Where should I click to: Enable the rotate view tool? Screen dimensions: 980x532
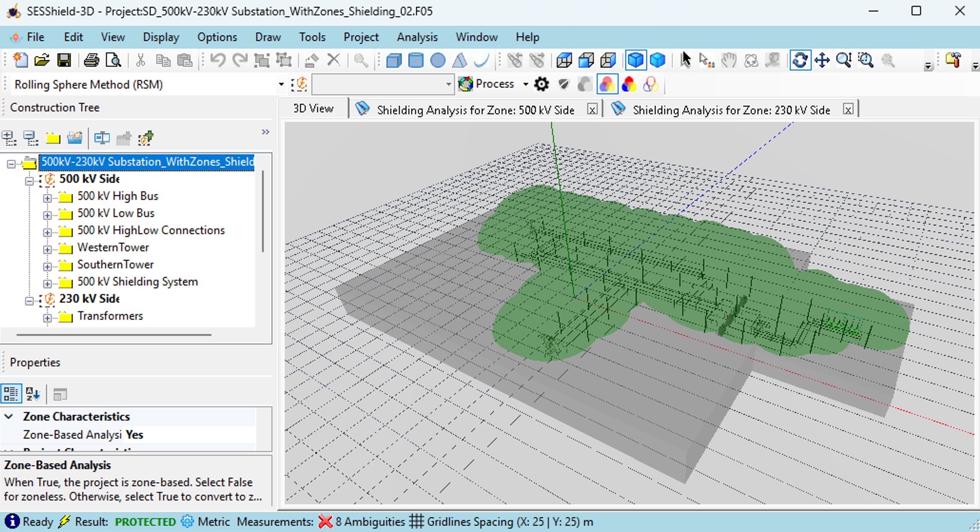(x=800, y=60)
